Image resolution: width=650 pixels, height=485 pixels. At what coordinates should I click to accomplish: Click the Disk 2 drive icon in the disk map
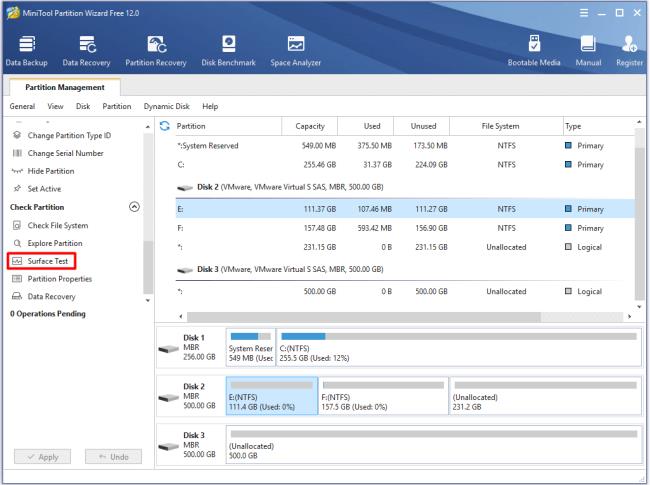click(x=169, y=398)
